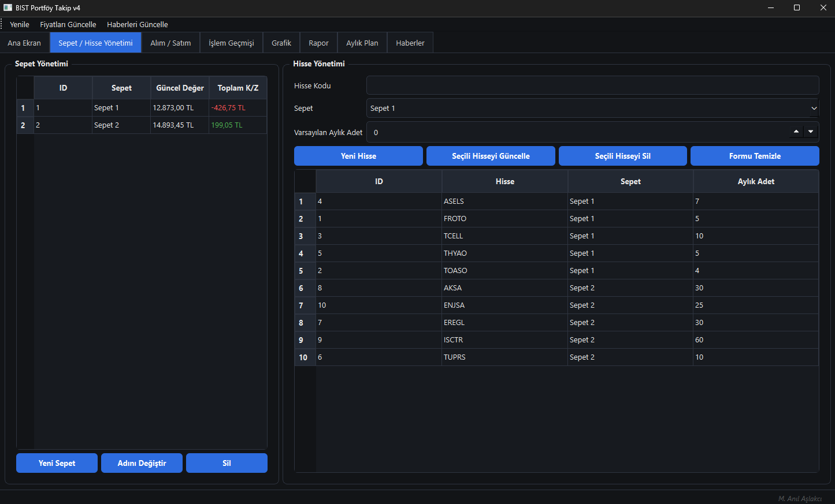Viewport: 835px width, 504px height.
Task: Clear the form with Formu Temizle
Action: pyautogui.click(x=755, y=156)
